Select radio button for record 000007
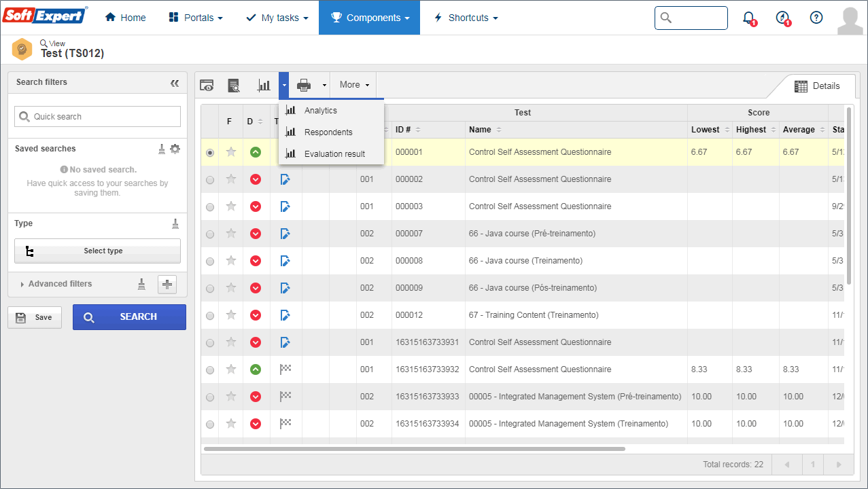Screen dimensions: 868x489 (x=210, y=234)
